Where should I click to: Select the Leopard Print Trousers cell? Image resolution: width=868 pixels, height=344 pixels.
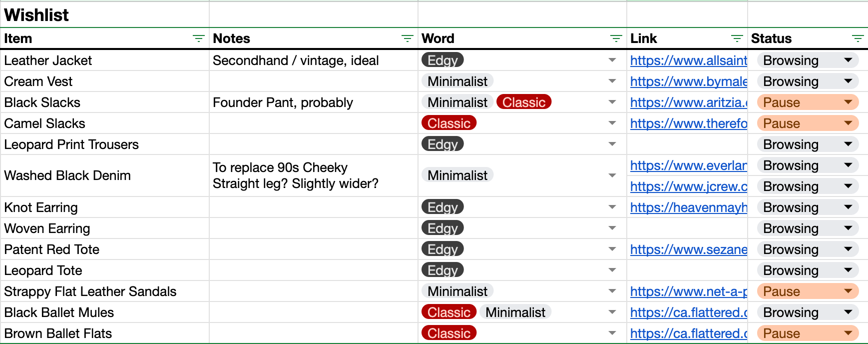[x=104, y=144]
